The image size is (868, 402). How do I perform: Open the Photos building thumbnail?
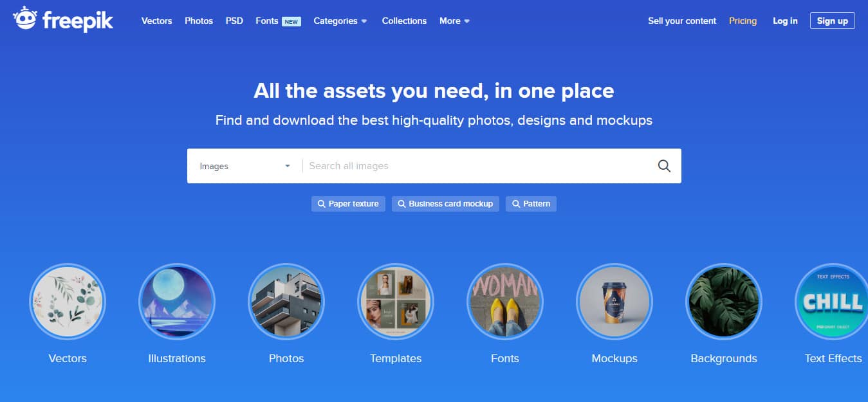[286, 302]
